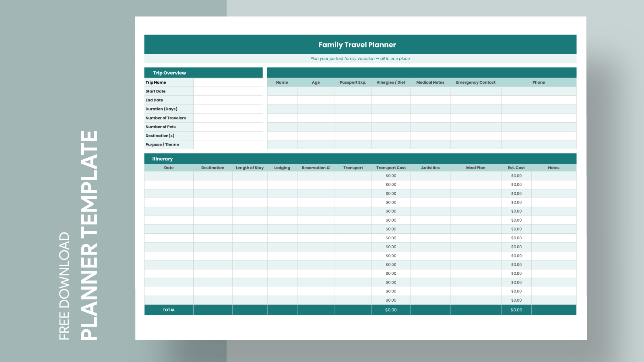Image resolution: width=644 pixels, height=362 pixels.
Task: Click the Purpose / Theme value cell
Action: [x=228, y=144]
